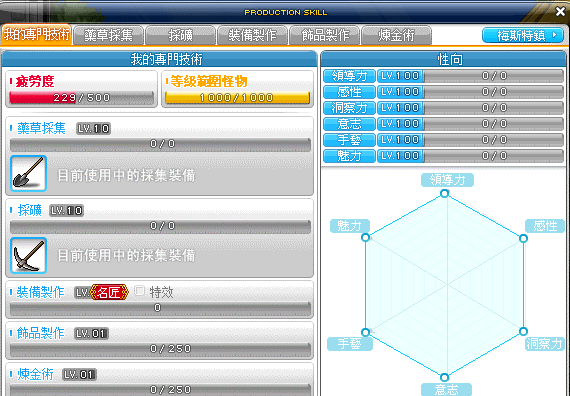Click the blue 藥草採集 skill name in the list
Viewport: 570px width, 396px height.
[41, 128]
